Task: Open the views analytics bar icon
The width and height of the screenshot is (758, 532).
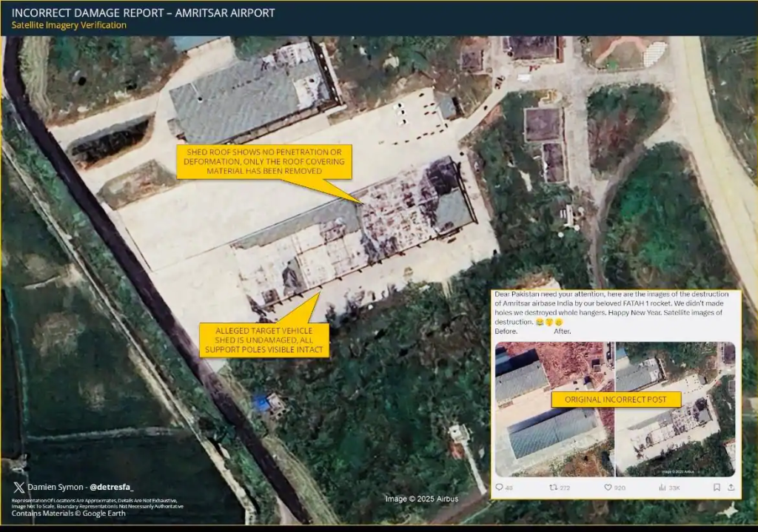Action: [662, 488]
